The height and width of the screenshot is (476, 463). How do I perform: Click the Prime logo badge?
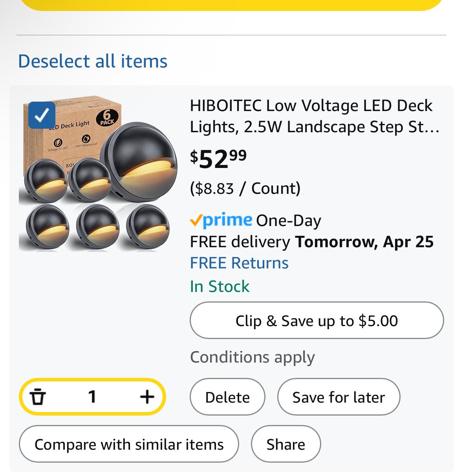coord(221,220)
